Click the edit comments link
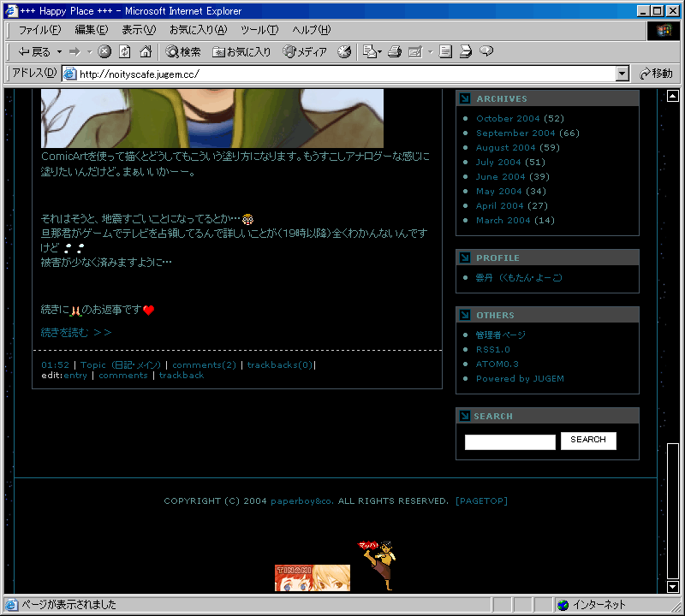Viewport: 685px width, 616px height. [x=123, y=376]
